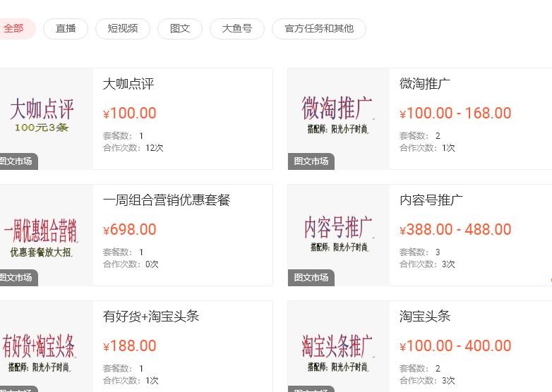Image resolution: width=552 pixels, height=392 pixels.
Task: Click the 内容号推广 title link
Action: click(431, 200)
